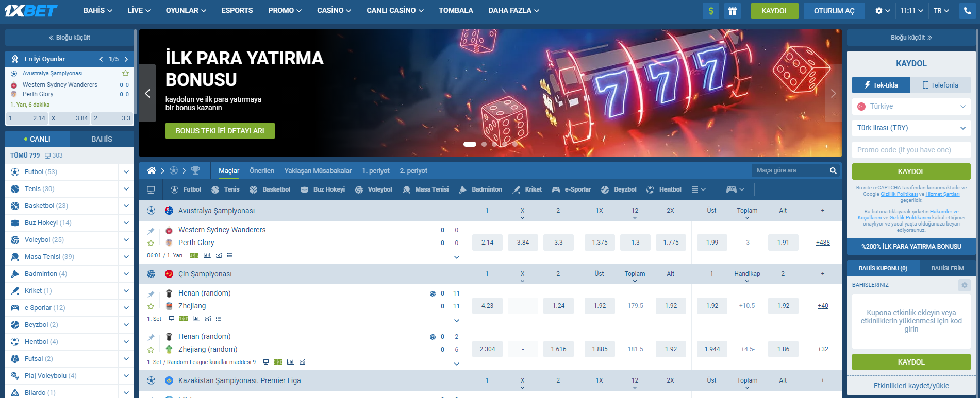This screenshot has height=398, width=980.
Task: Open the gamepad filter dropdown icon
Action: (x=735, y=189)
